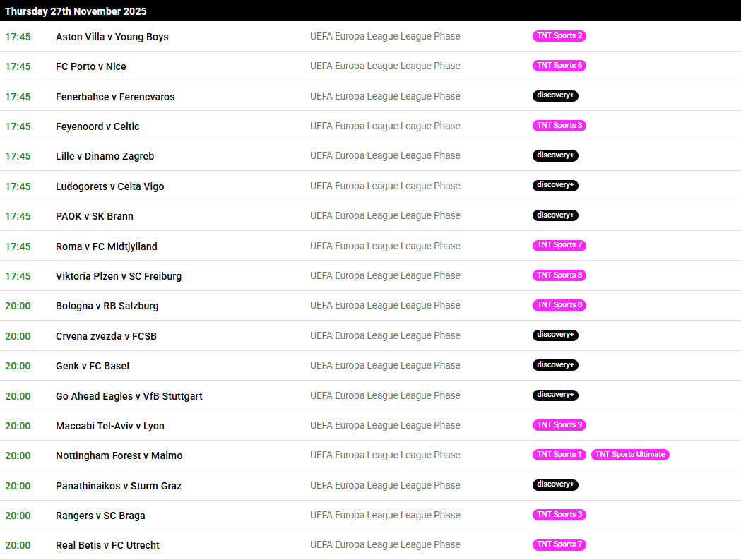Click the 17:45 time on Aston Villa row
Image resolution: width=741 pixels, height=560 pixels.
point(18,37)
